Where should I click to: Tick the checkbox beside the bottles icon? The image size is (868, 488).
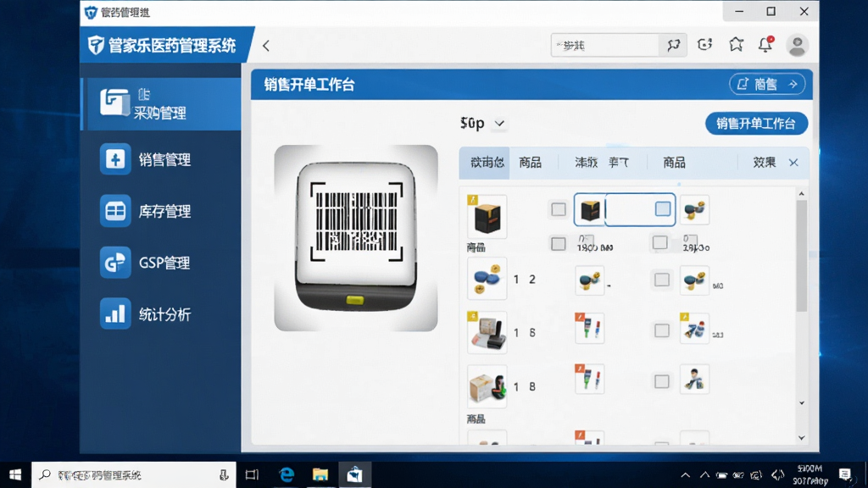pyautogui.click(x=661, y=330)
